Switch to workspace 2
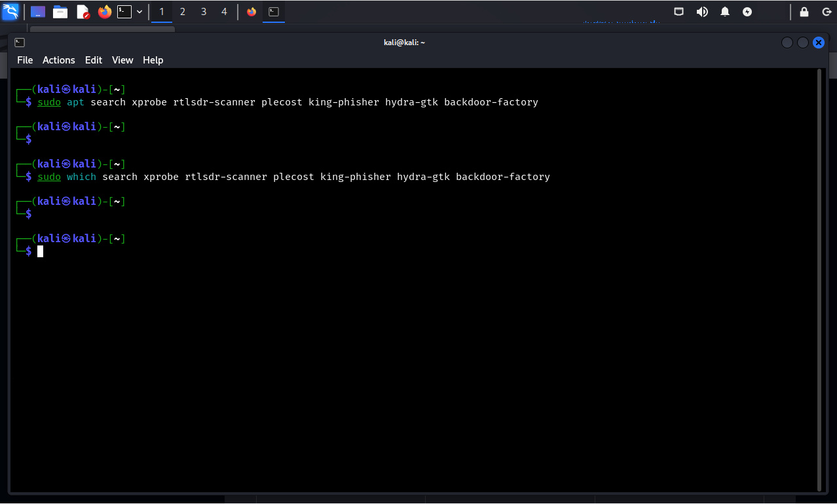837x504 pixels. pyautogui.click(x=183, y=12)
